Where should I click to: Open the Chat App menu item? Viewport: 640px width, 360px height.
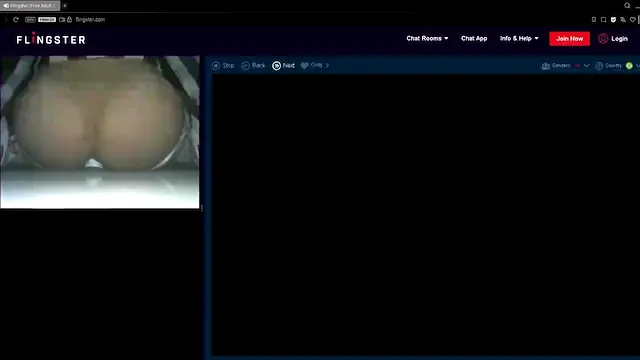[x=474, y=38]
